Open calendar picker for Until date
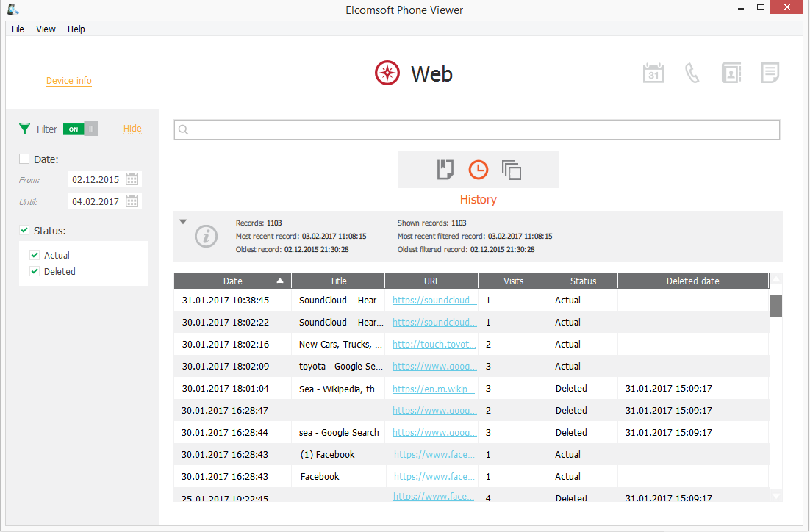The height and width of the screenshot is (532, 810). (132, 201)
